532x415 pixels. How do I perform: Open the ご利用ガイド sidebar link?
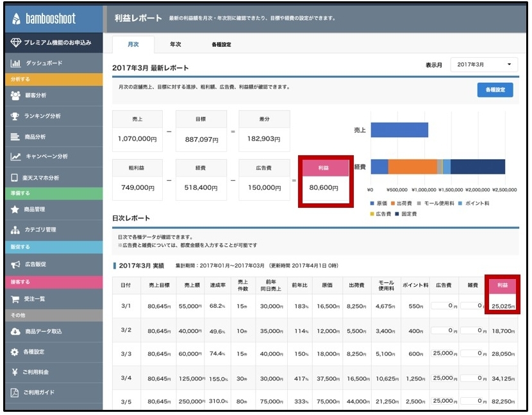38,392
